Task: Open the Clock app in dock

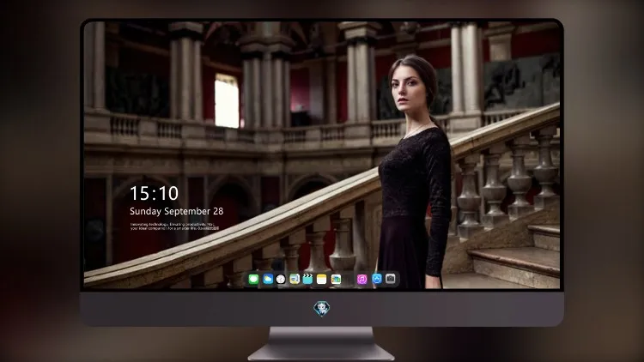Action: [281, 279]
